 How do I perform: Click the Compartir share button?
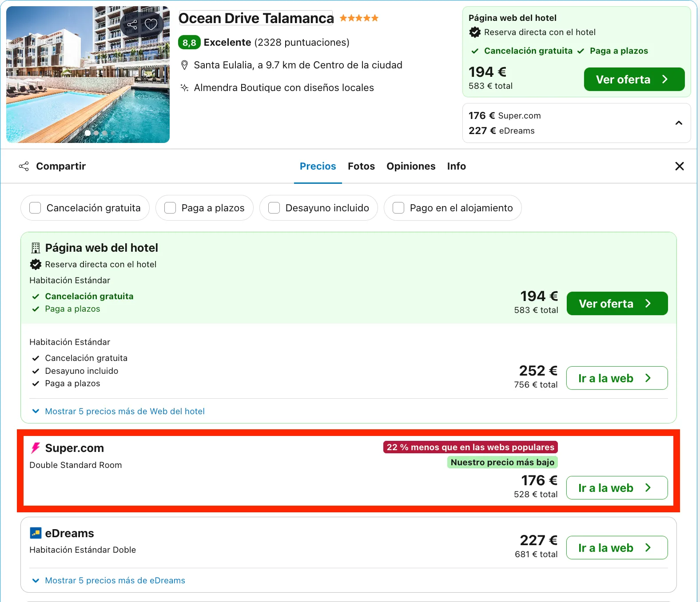(x=52, y=166)
